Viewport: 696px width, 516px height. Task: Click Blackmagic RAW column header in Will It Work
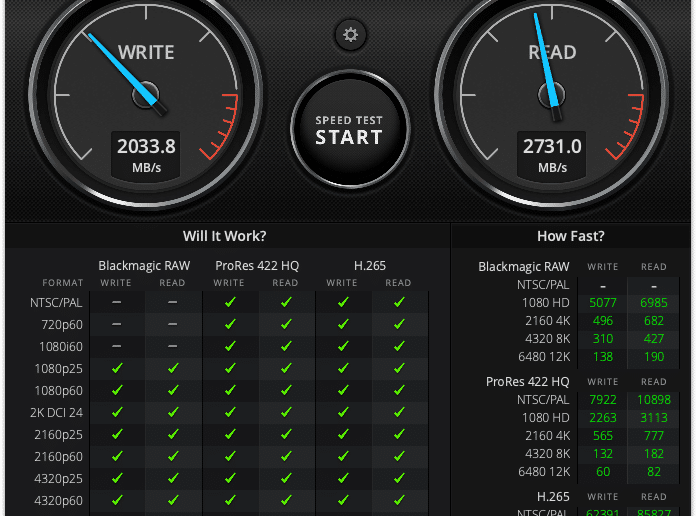pyautogui.click(x=144, y=266)
